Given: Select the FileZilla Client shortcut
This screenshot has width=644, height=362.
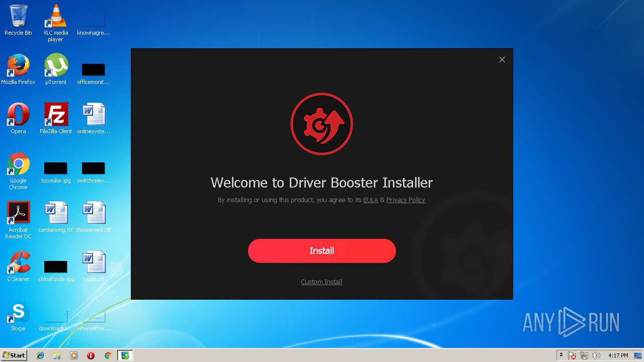Looking at the screenshot, I should (55, 119).
